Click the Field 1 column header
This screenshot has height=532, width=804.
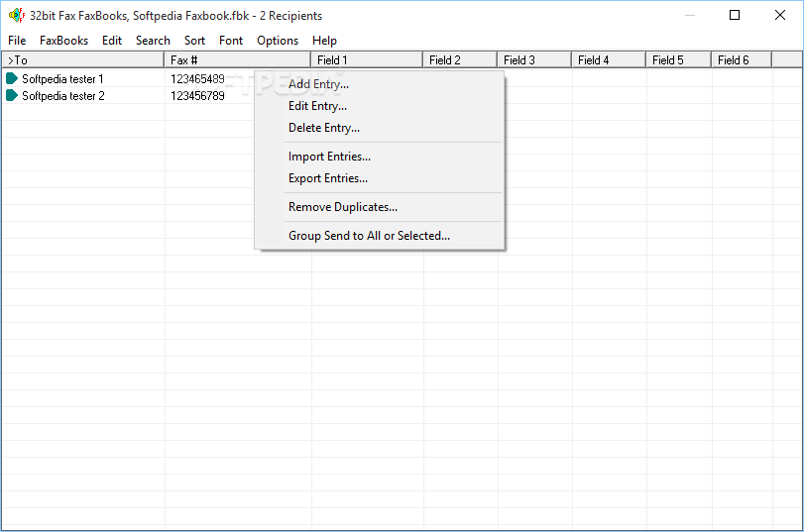click(367, 60)
